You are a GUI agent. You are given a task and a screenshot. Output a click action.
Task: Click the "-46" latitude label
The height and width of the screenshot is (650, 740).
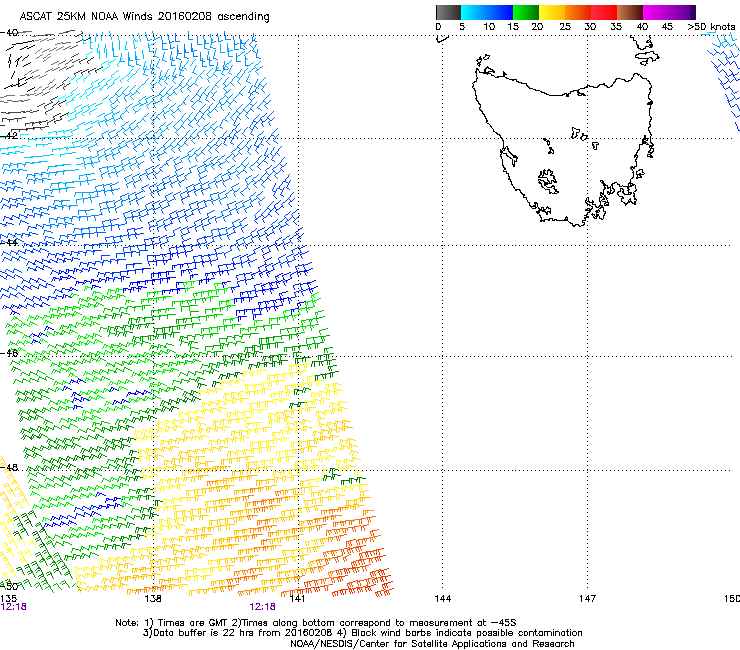[9, 353]
